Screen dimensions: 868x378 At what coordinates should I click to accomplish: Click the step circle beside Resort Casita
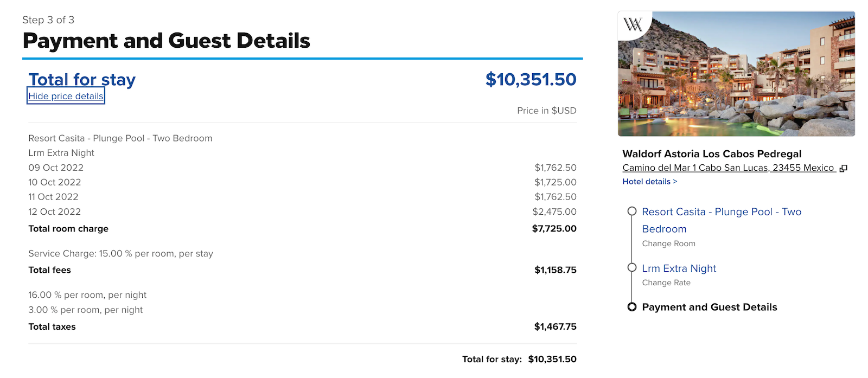click(631, 212)
